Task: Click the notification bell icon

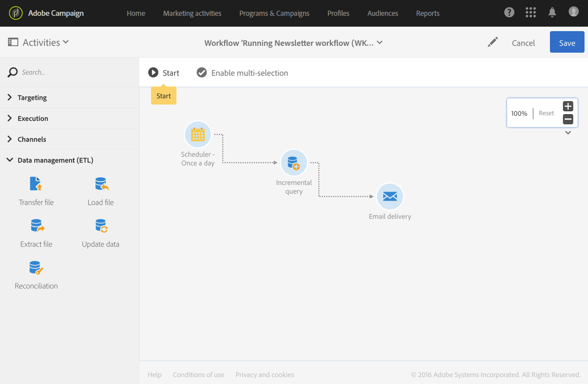Action: point(552,12)
